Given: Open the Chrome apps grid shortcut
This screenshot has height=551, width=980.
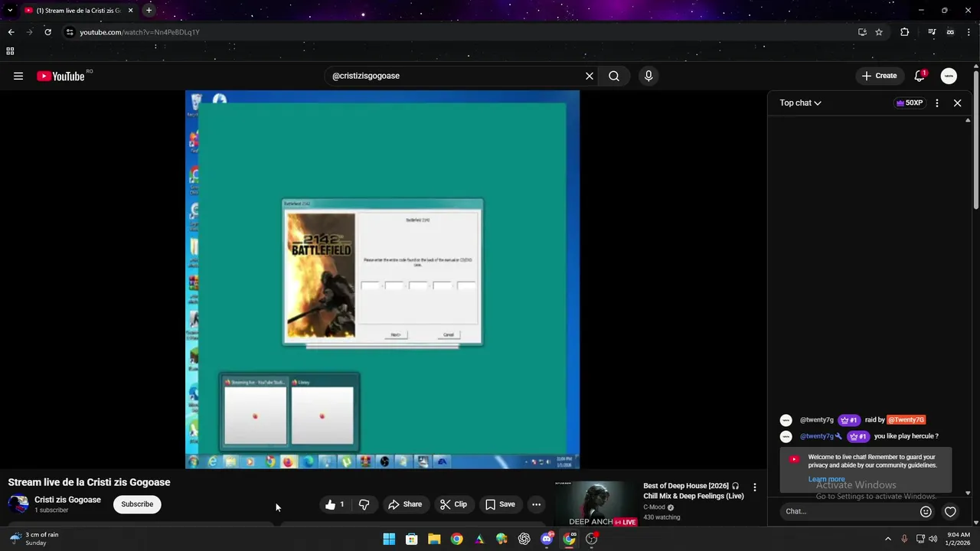Looking at the screenshot, I should pos(10,51).
